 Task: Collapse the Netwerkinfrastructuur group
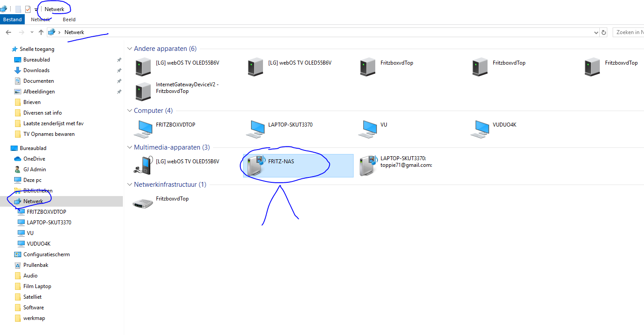pos(130,185)
